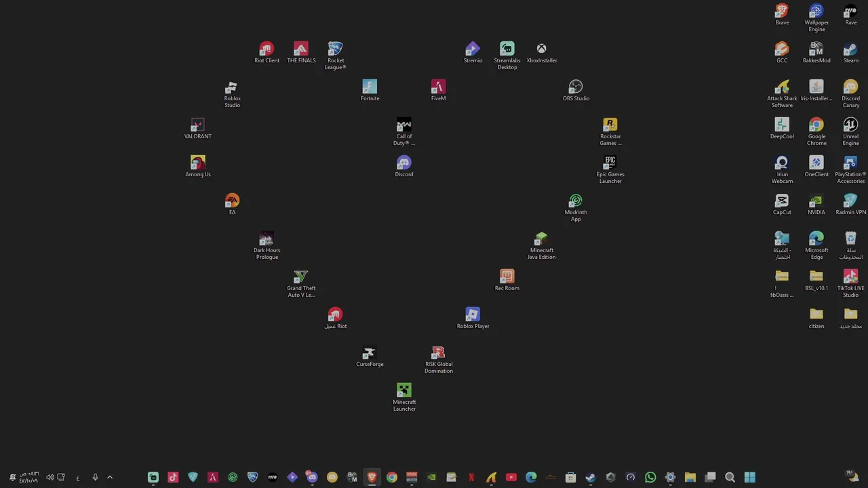Open the TikTok taskbar icon
Image resolution: width=868 pixels, height=488 pixels.
click(x=173, y=477)
